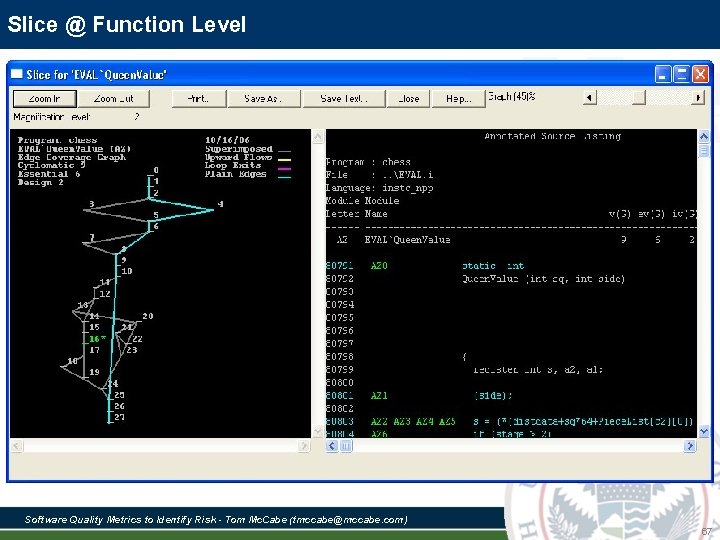Click down arrow of graph pane scrollbar
This screenshot has width=720, height=540.
pyautogui.click(x=317, y=431)
